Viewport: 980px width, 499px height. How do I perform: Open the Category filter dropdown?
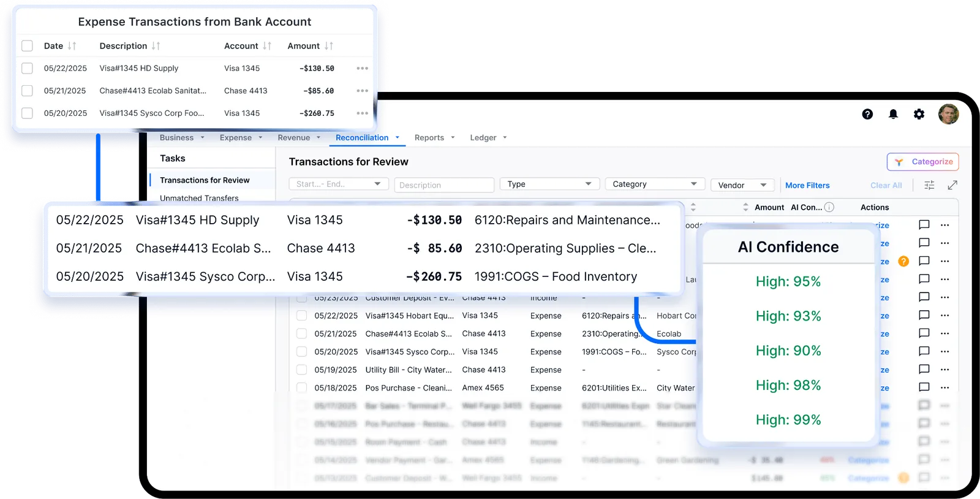click(x=655, y=185)
